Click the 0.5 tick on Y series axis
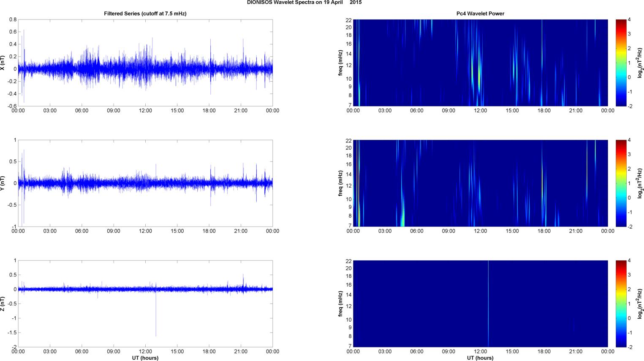The image size is (644, 361). pos(13,162)
